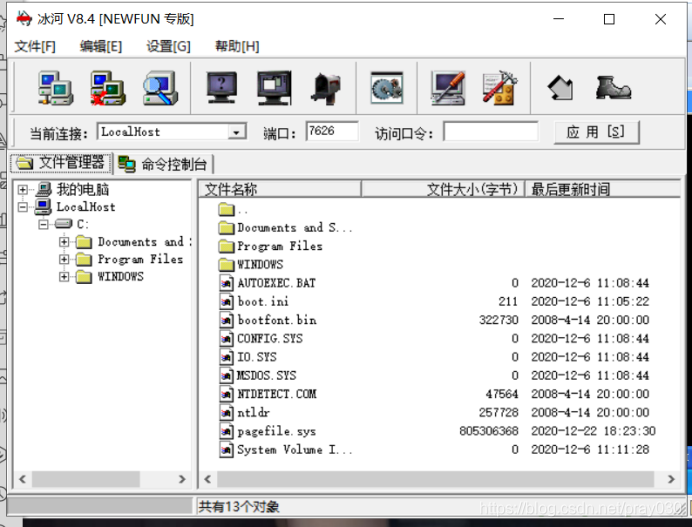
Task: Click the Add Host computer icon
Action: click(x=55, y=88)
